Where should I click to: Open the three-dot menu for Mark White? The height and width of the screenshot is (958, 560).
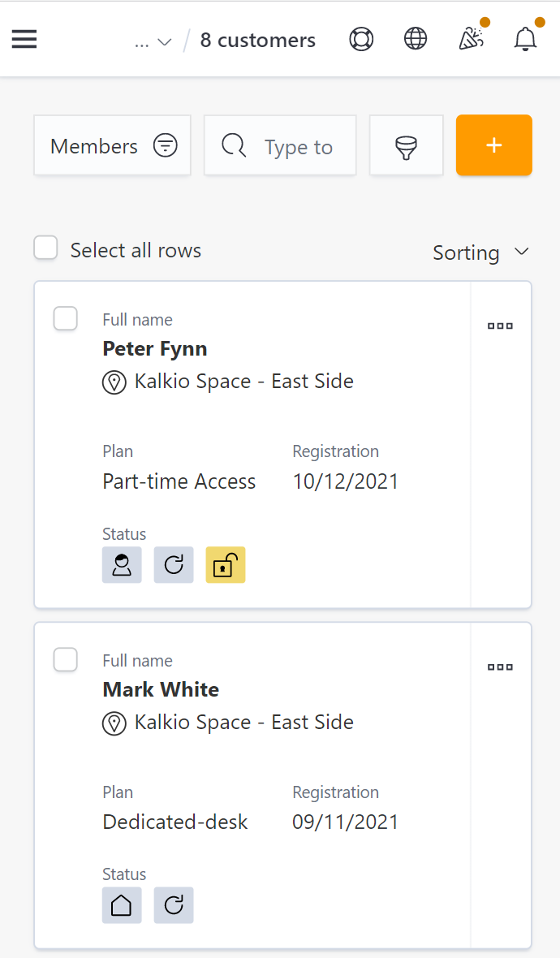pos(500,667)
